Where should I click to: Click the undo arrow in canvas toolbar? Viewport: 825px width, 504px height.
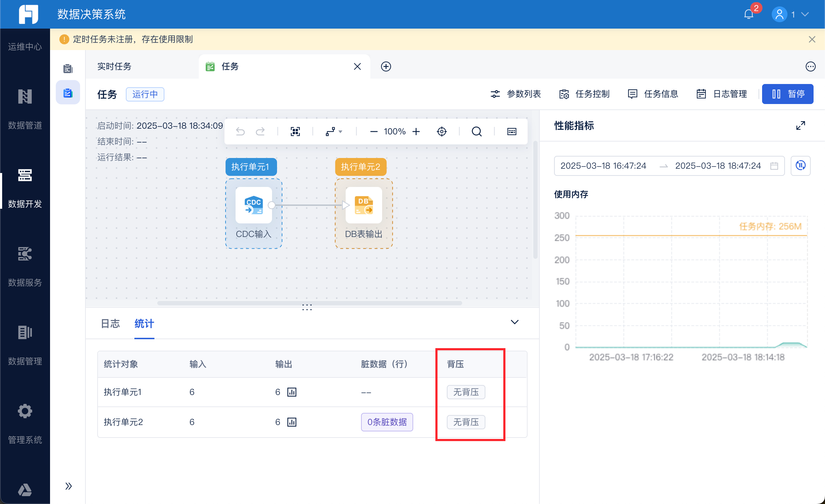coord(240,132)
